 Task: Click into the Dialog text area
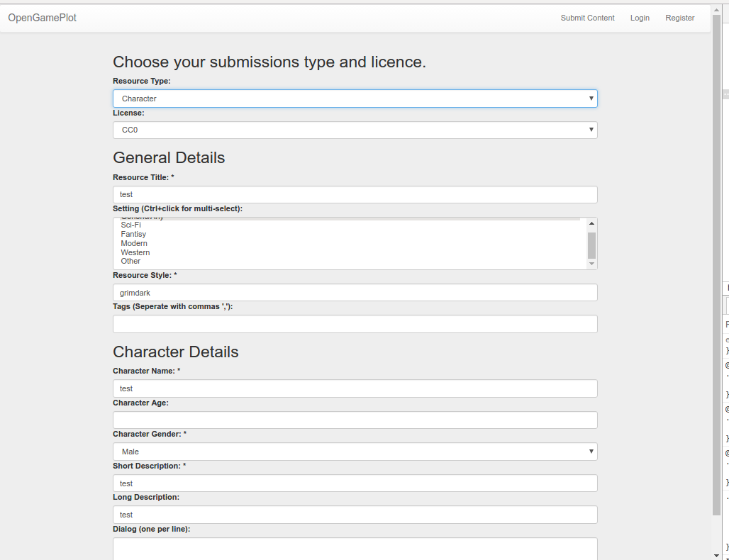point(355,548)
